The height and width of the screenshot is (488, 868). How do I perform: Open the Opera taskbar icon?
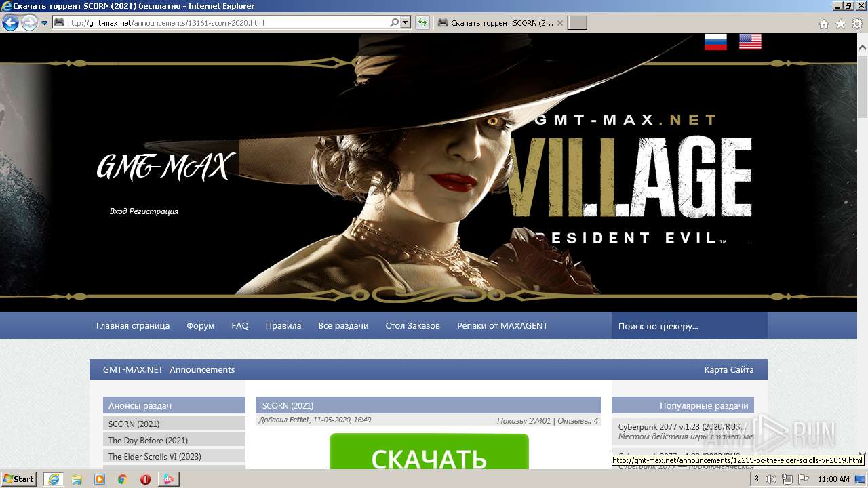(145, 479)
